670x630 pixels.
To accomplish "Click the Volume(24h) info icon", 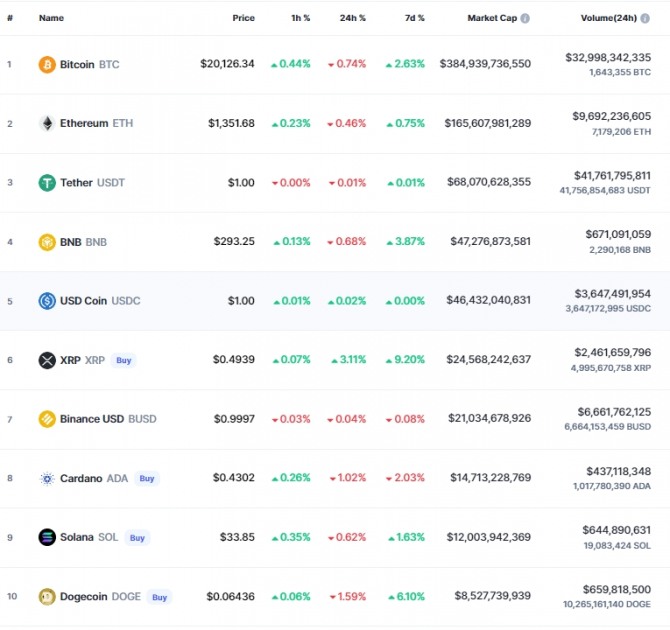I will coord(645,18).
